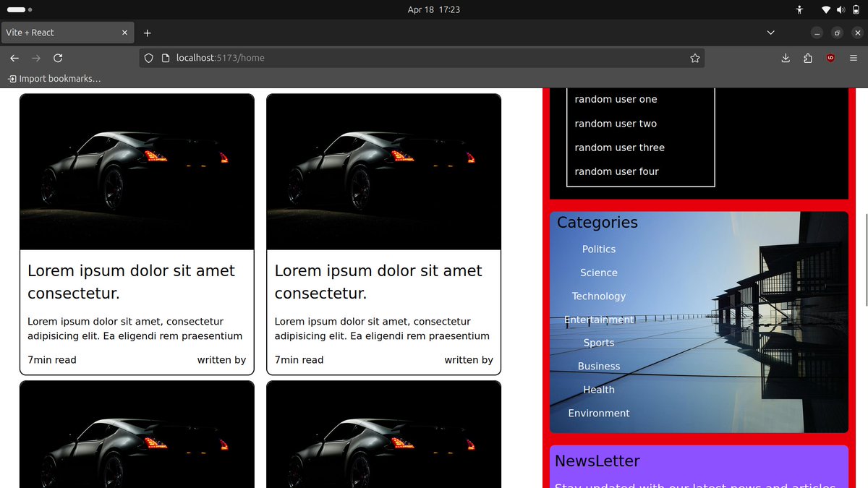868x488 pixels.
Task: Open the Firefox hamburger menu
Action: [x=854, y=58]
